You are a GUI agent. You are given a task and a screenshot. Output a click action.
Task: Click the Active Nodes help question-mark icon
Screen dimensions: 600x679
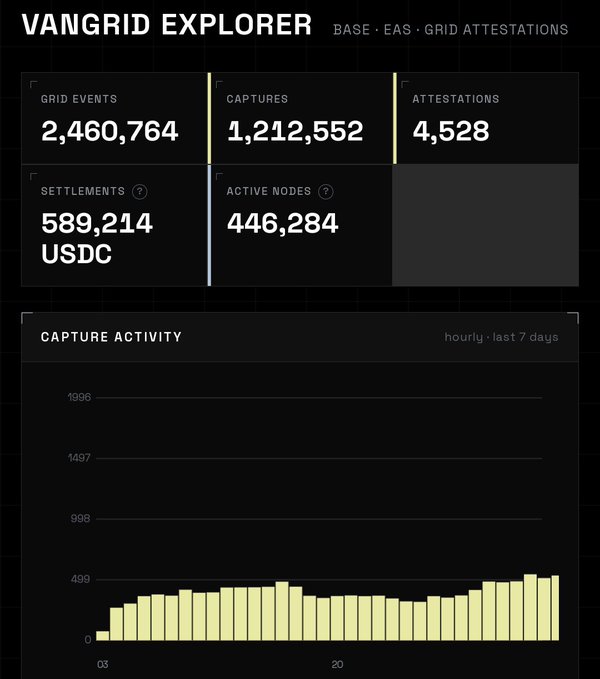pos(326,191)
